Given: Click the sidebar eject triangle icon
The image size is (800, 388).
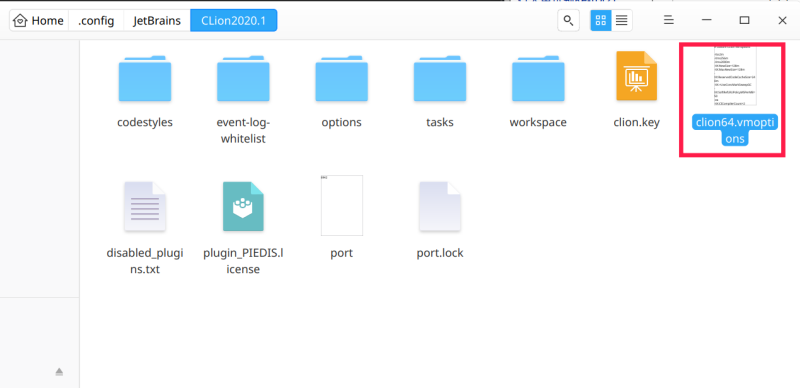Looking at the screenshot, I should pos(59,372).
